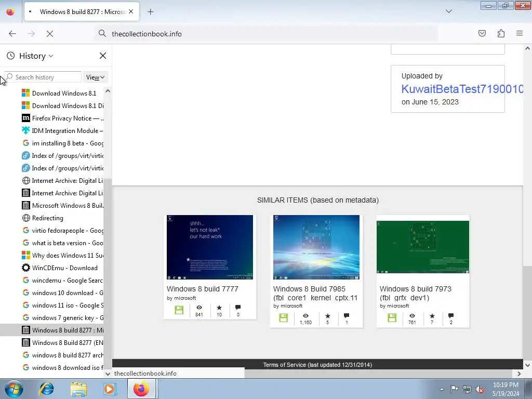Screen dimensions: 532x399
Task: Open 'virtio fedorapeople' Google entry
Action: [x=62, y=231]
